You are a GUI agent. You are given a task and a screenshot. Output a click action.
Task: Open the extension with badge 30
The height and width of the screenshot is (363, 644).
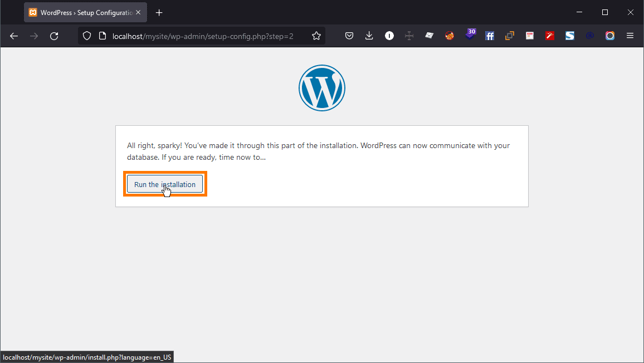[470, 35]
